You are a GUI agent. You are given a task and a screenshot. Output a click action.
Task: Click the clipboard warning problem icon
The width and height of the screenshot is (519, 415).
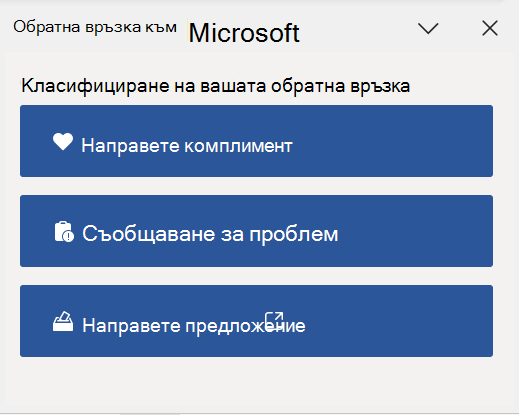click(x=64, y=232)
